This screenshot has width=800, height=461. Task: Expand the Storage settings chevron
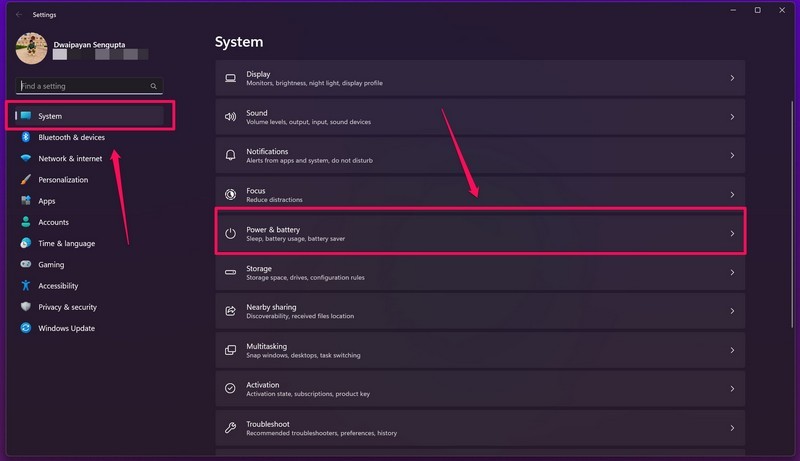tap(732, 273)
